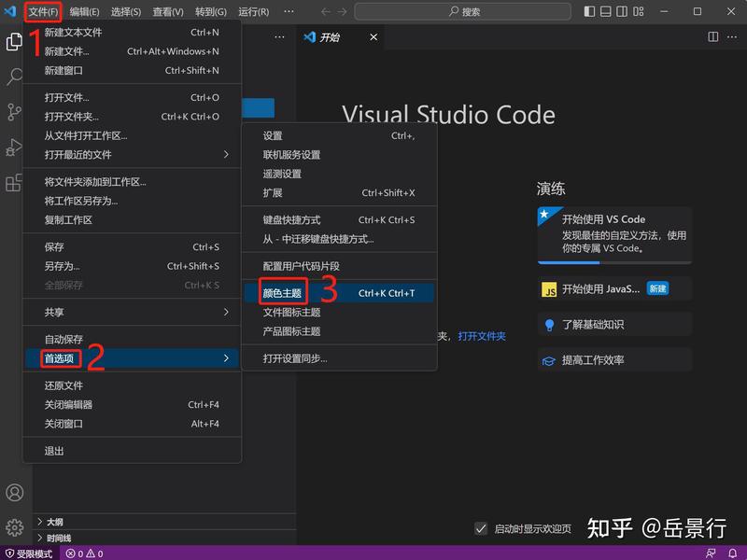The height and width of the screenshot is (560, 747).
Task: Open the Source Control view icon
Action: coord(14,112)
